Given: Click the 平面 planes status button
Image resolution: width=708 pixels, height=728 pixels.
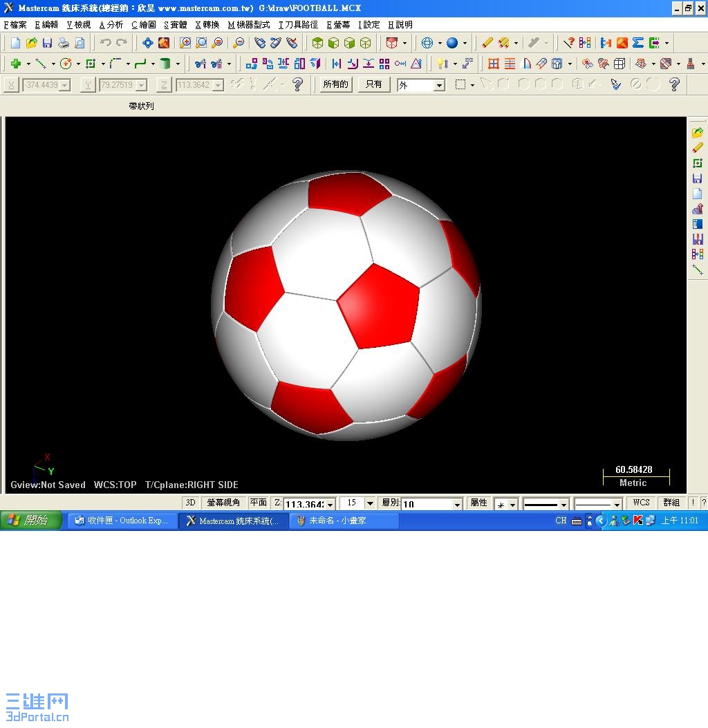Looking at the screenshot, I should (x=258, y=503).
